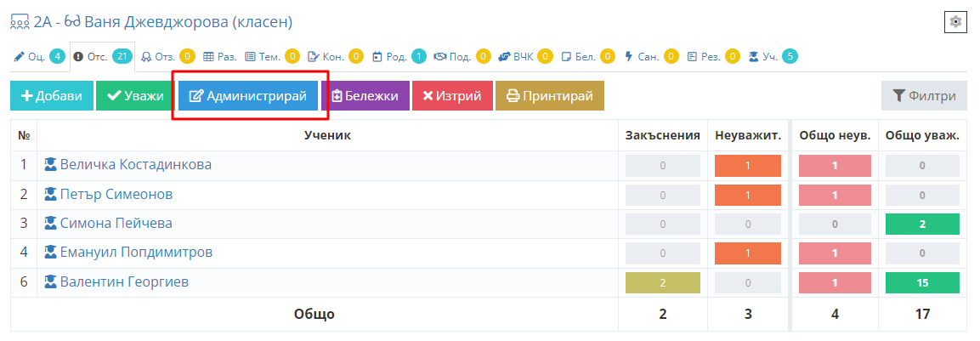
Task: Expand the Филтри filters panel
Action: [925, 96]
